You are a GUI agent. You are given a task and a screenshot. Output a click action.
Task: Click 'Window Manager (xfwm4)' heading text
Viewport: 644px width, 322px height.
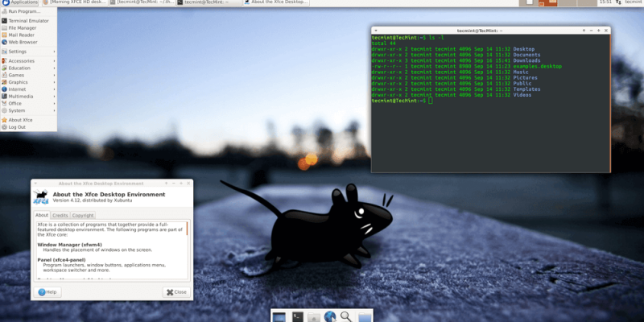[69, 245]
